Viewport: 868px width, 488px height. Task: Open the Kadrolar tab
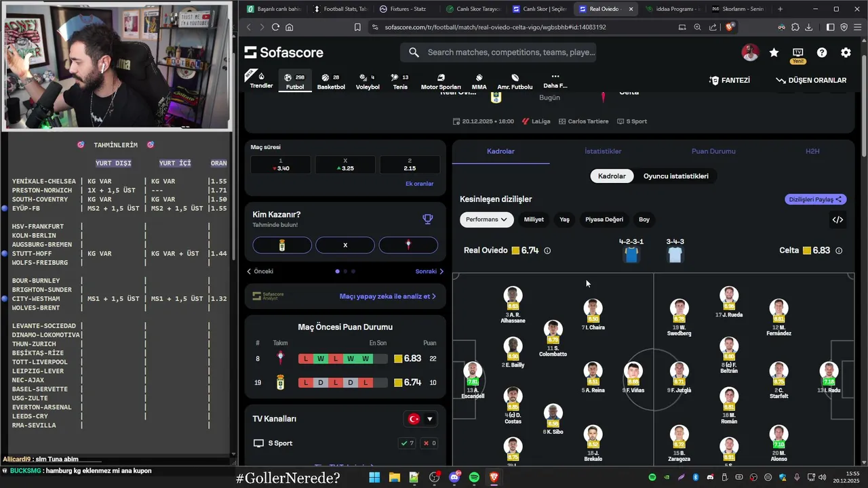click(500, 151)
